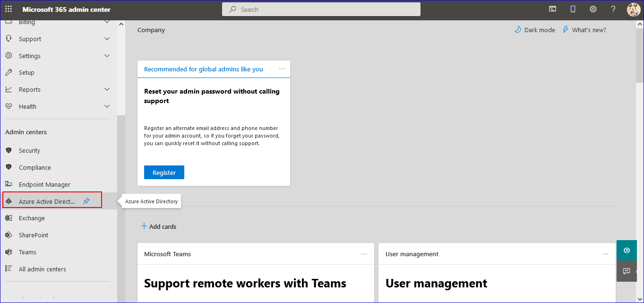Expand the Reports menu chevron
The height and width of the screenshot is (303, 644).
point(107,89)
